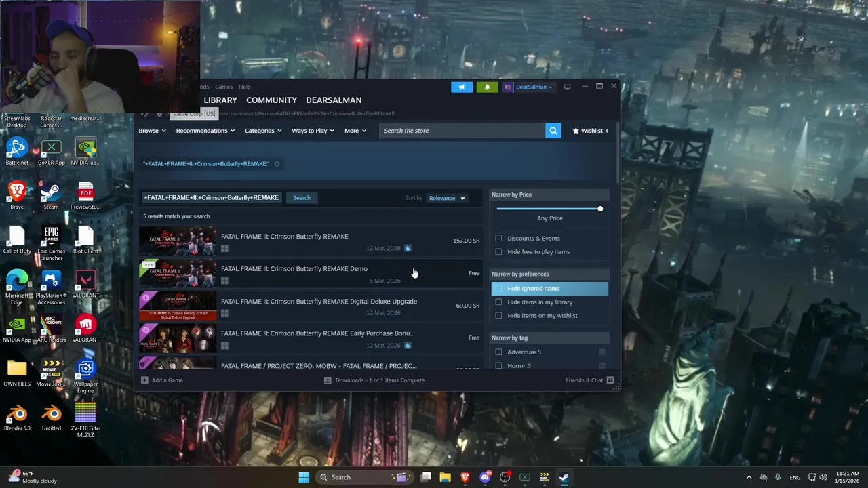Click the Search button beside term field
The image size is (868, 488).
pos(302,198)
